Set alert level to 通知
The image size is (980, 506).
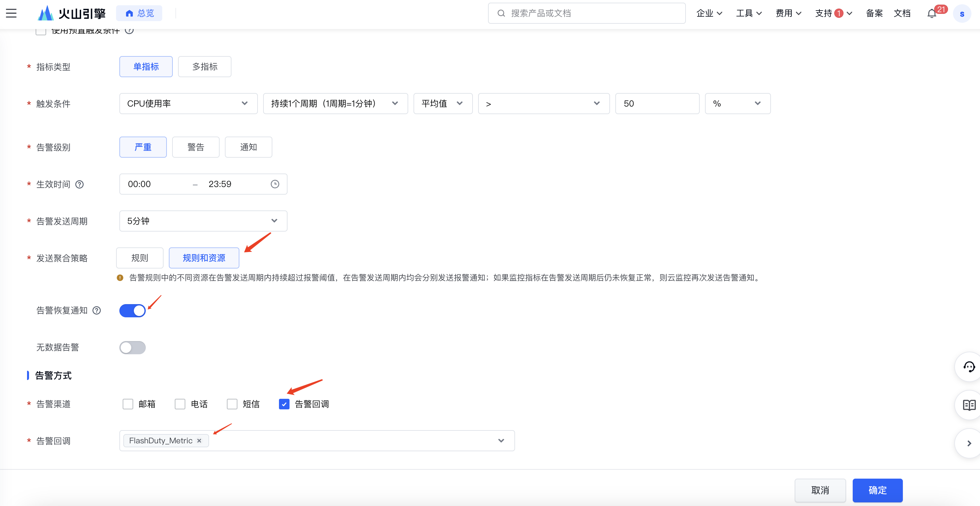tap(248, 147)
